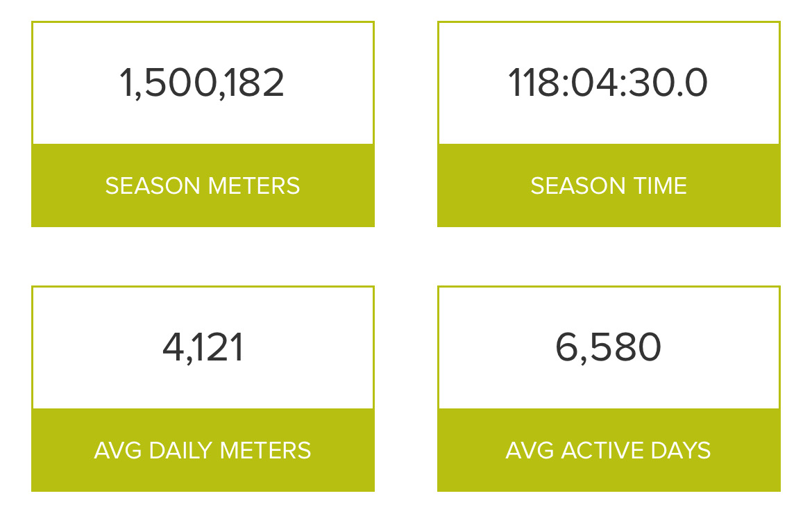Select the 118:04:30.0 season time value

pos(608,83)
